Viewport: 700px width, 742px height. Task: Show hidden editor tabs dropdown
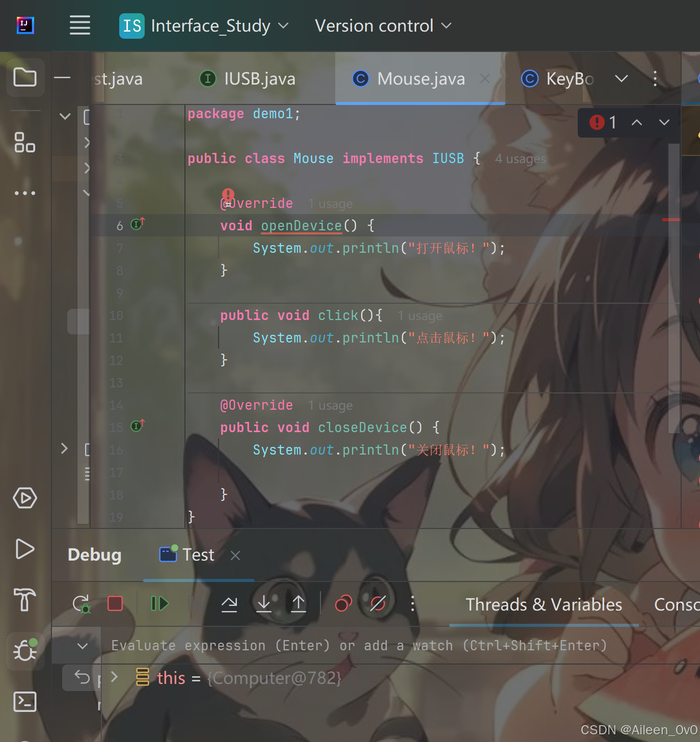point(622,78)
